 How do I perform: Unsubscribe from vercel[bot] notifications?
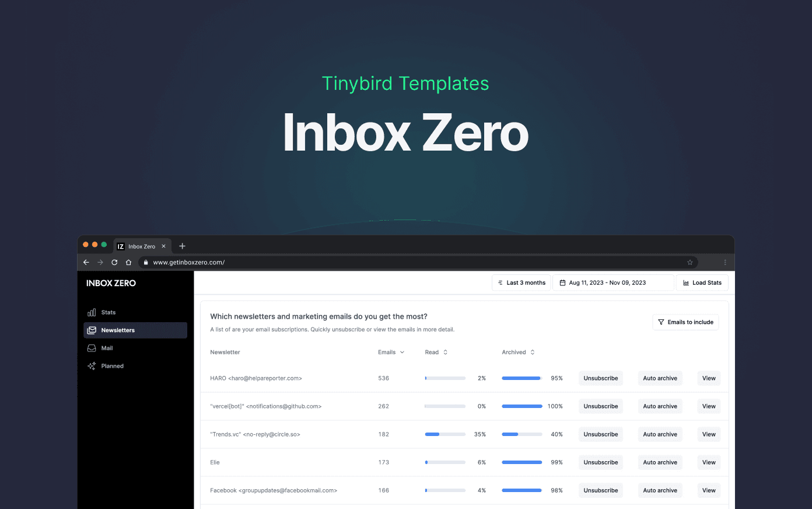(601, 406)
